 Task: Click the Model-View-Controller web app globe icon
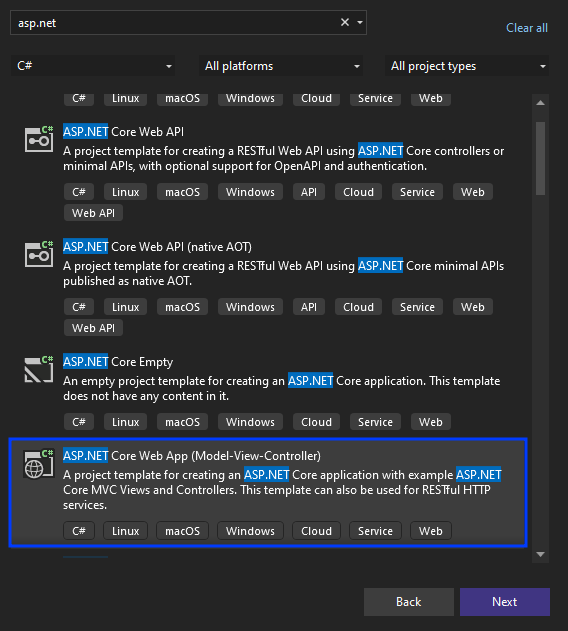pyautogui.click(x=39, y=463)
